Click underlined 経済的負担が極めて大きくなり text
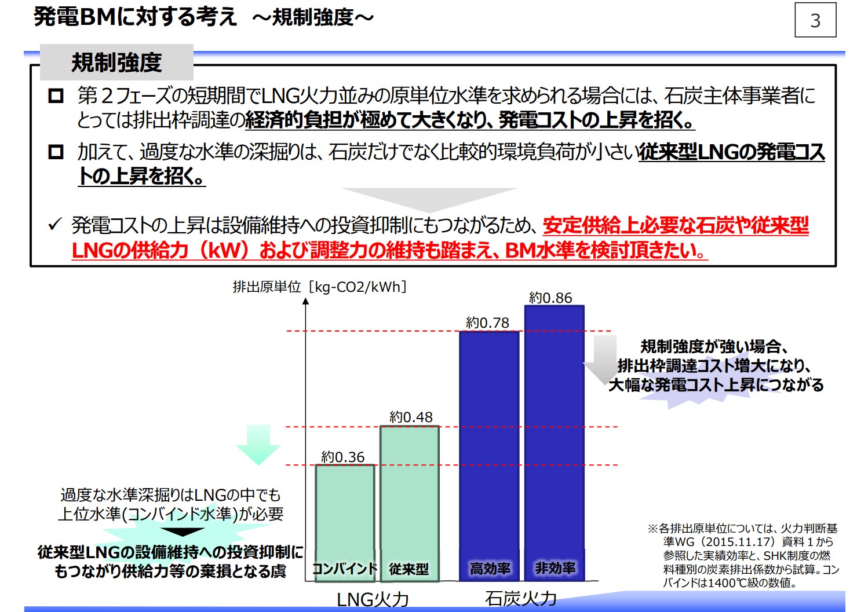868x612 pixels. pyautogui.click(x=469, y=120)
